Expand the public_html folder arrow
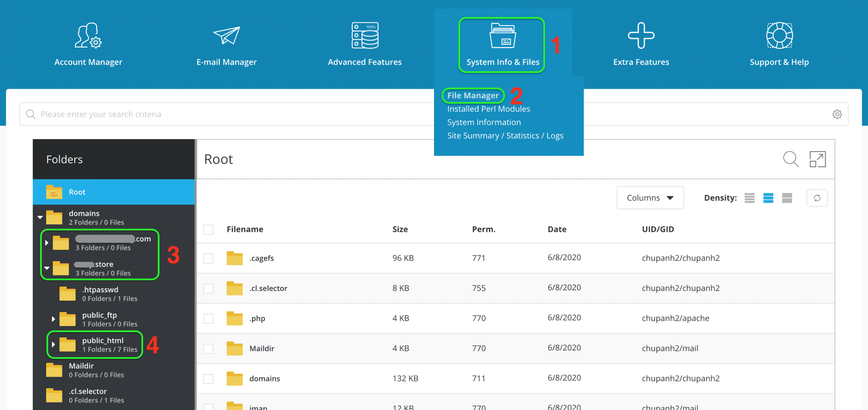Screen dimensions: 868x410 (53, 345)
